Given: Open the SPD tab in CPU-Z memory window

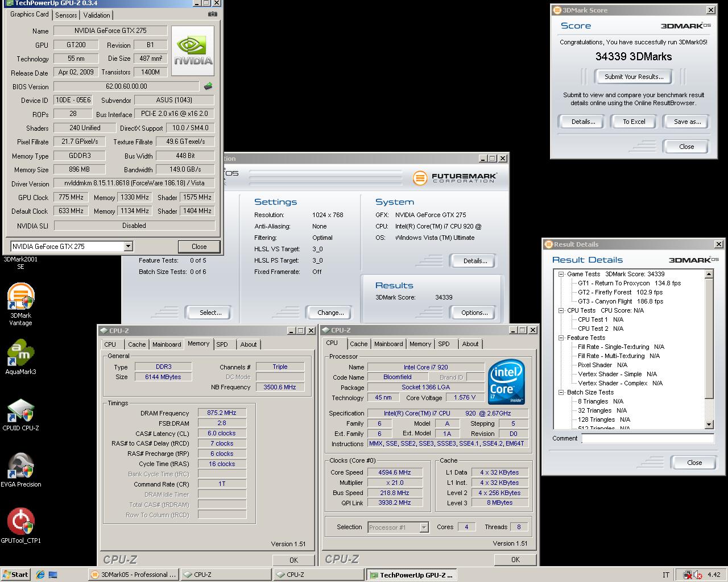Looking at the screenshot, I should pos(222,344).
